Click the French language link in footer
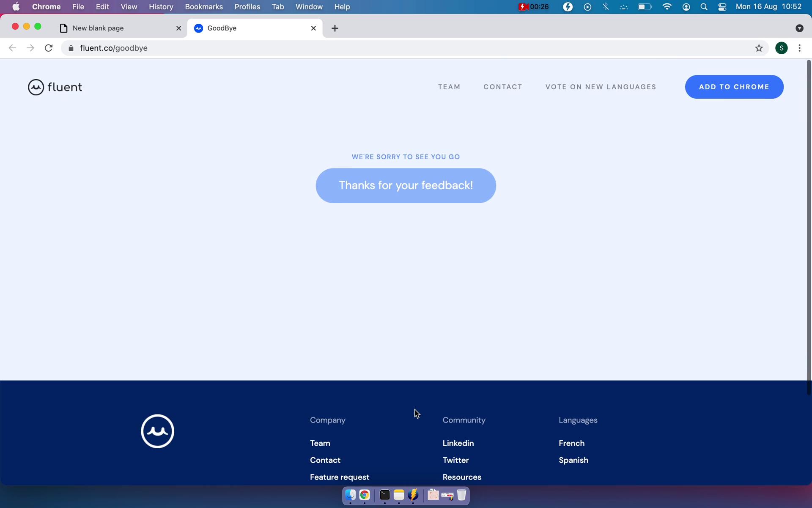 pyautogui.click(x=571, y=443)
